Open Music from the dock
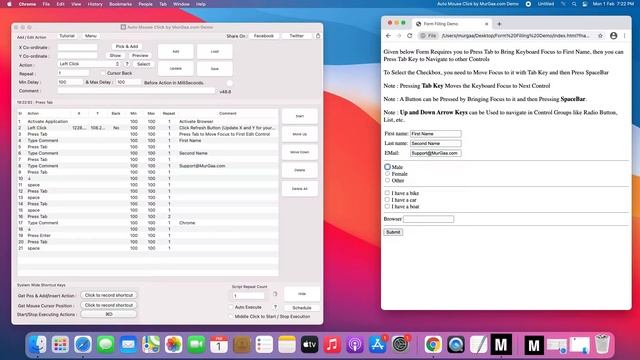The height and width of the screenshot is (360, 640). pyautogui.click(x=332, y=344)
